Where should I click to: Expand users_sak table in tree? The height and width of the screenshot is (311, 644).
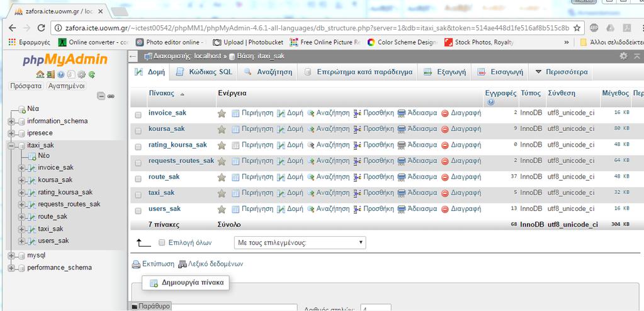[x=22, y=241]
